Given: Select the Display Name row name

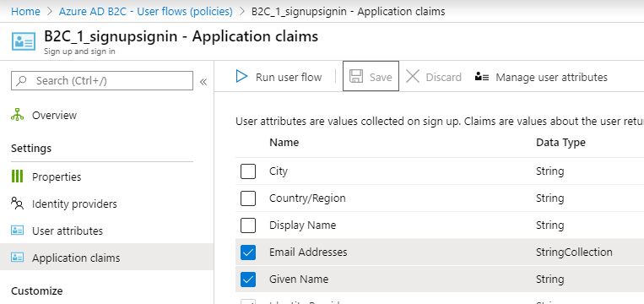Looking at the screenshot, I should click(302, 225).
